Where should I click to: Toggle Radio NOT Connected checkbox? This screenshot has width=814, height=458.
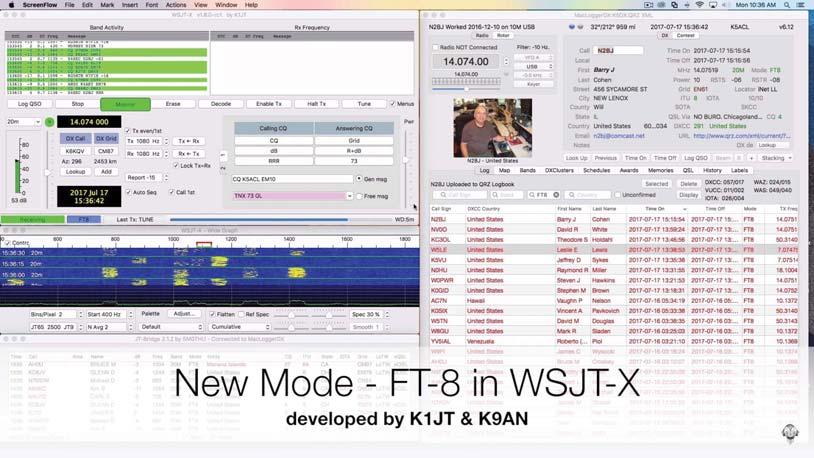[435, 47]
